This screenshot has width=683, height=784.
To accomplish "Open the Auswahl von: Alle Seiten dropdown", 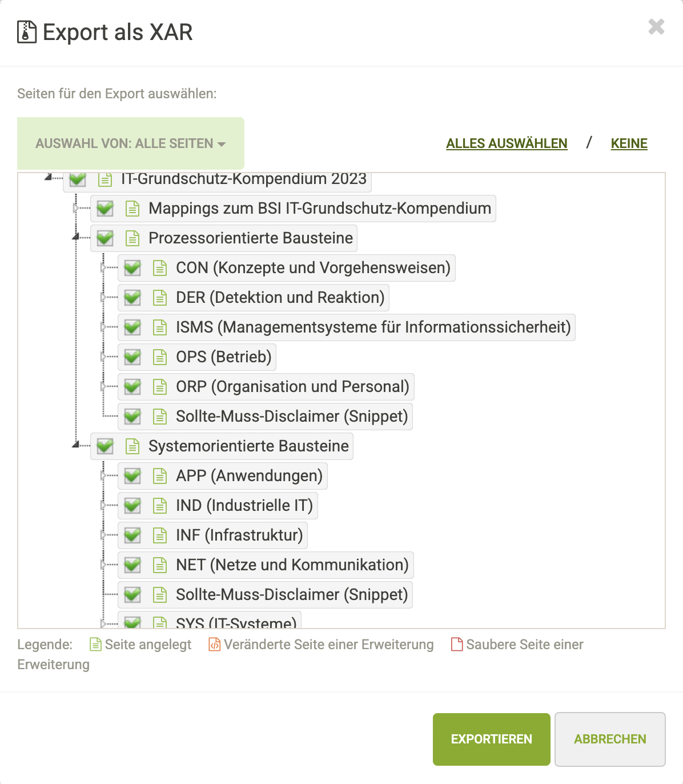I will pyautogui.click(x=131, y=143).
